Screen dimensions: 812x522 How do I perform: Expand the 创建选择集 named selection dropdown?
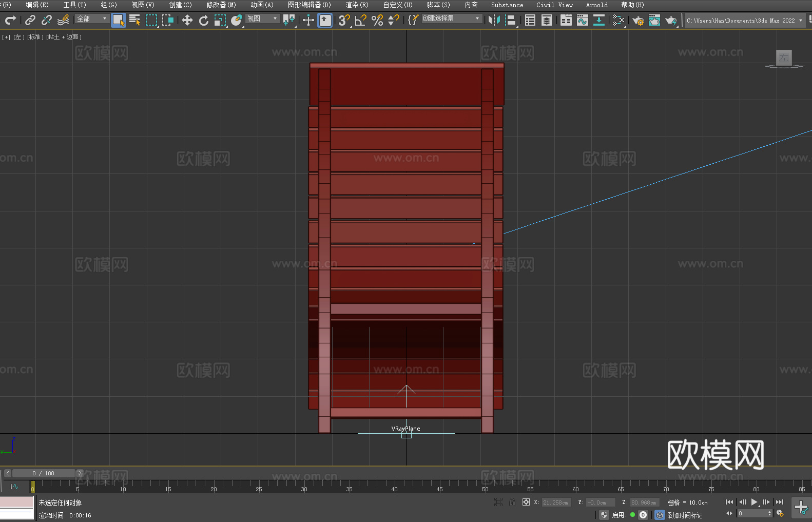pos(452,18)
